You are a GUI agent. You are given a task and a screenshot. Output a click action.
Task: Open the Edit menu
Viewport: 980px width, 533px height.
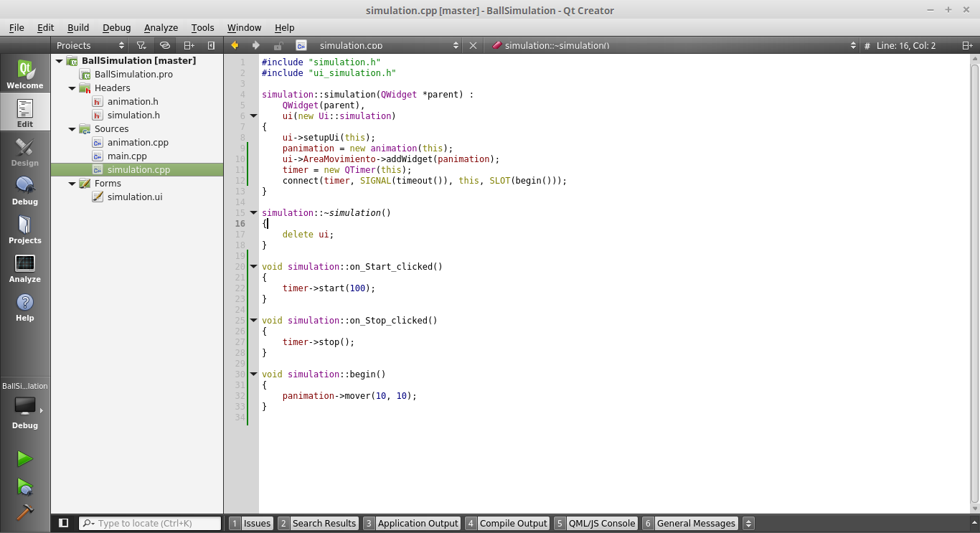pyautogui.click(x=46, y=27)
